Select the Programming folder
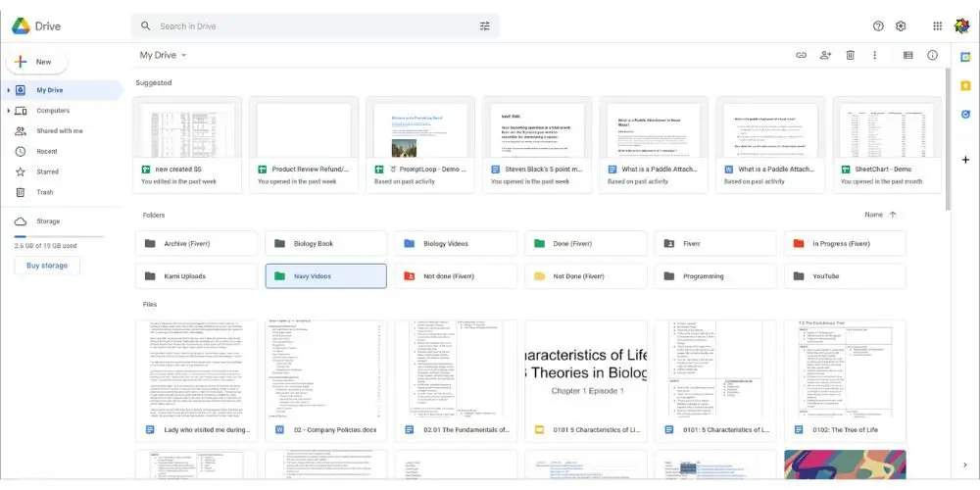The width and height of the screenshot is (980, 490). coord(715,276)
